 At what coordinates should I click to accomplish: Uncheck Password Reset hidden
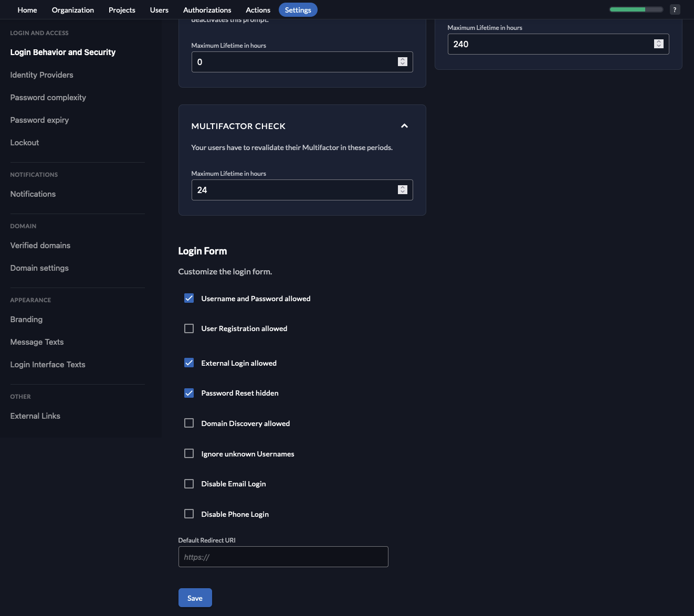pyautogui.click(x=189, y=392)
